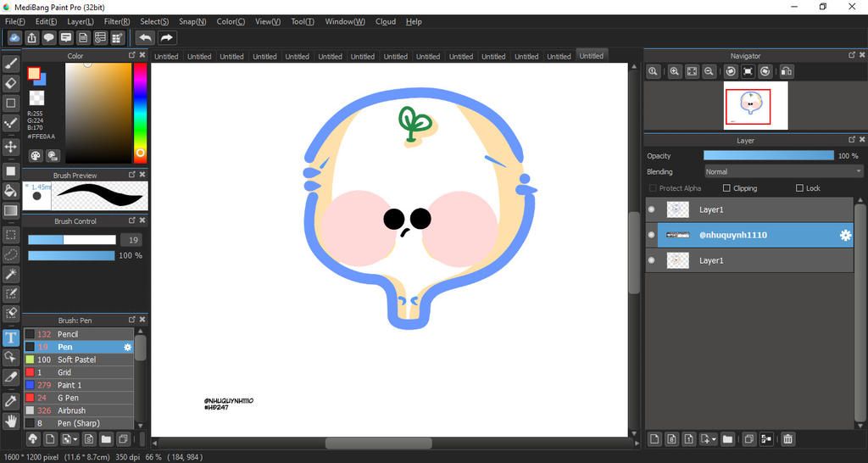Image resolution: width=868 pixels, height=463 pixels.
Task: Select the Paint 1 brush
Action: pyautogui.click(x=79, y=386)
